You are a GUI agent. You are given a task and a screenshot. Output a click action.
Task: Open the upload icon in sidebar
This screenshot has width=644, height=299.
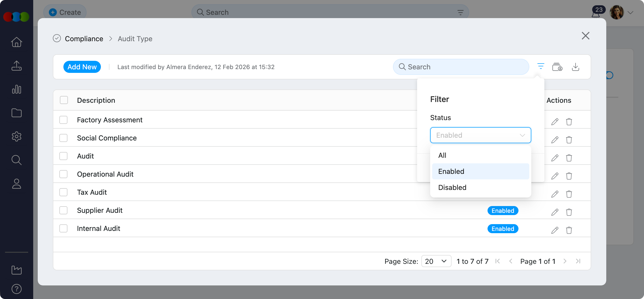(x=17, y=66)
